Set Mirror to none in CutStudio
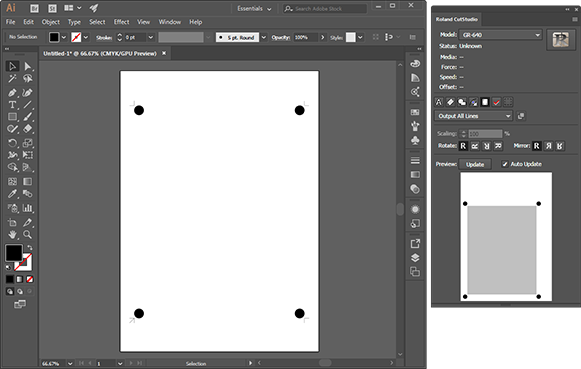 537,146
